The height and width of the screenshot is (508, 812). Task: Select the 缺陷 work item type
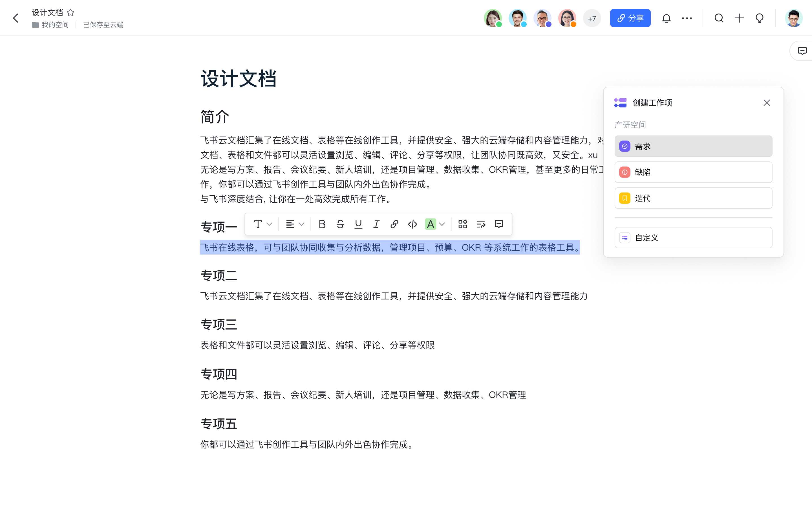pos(693,172)
